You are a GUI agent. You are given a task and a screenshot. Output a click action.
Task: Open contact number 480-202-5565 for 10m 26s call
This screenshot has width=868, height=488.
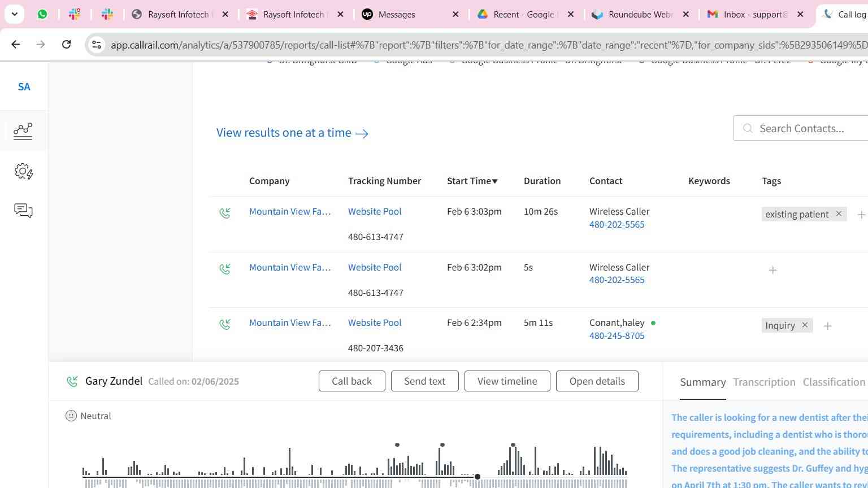coord(617,224)
